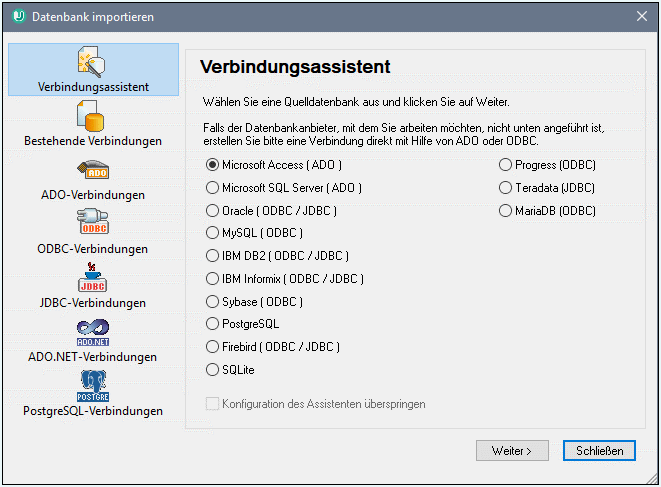The width and height of the screenshot is (661, 487).
Task: Select MySQL (ODBC) as source database
Action: click(212, 233)
